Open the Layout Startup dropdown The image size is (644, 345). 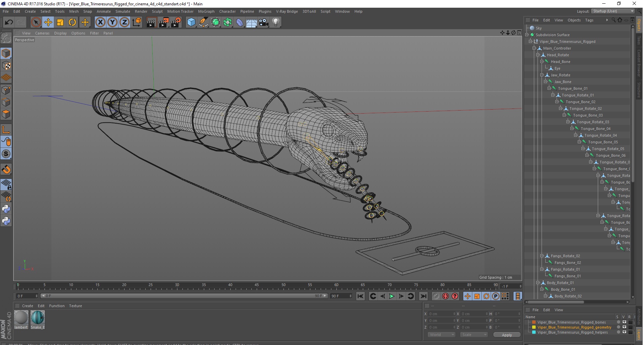[x=613, y=11]
